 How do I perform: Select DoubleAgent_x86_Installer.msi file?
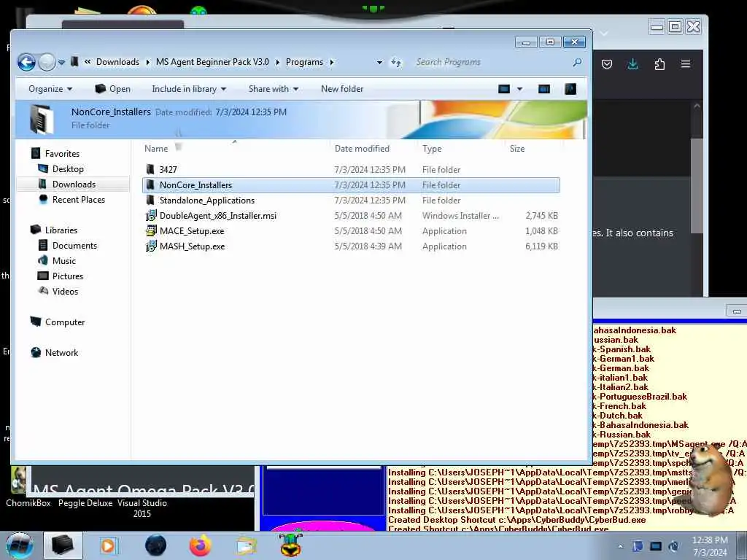tap(217, 216)
